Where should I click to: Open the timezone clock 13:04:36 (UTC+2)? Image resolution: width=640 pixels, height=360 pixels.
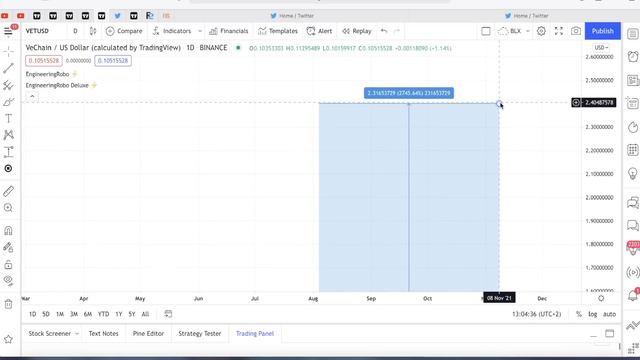(536, 314)
